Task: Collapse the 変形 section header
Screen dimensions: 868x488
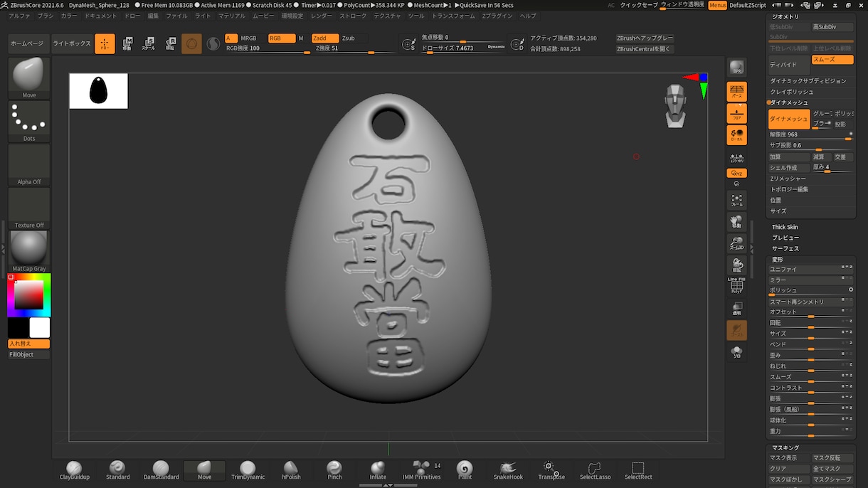Action: pyautogui.click(x=777, y=260)
